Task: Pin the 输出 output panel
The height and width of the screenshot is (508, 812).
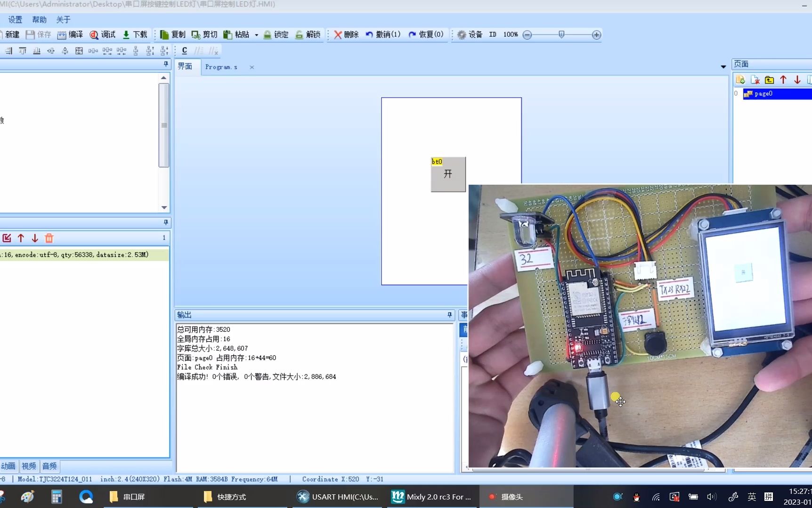Action: coord(449,315)
